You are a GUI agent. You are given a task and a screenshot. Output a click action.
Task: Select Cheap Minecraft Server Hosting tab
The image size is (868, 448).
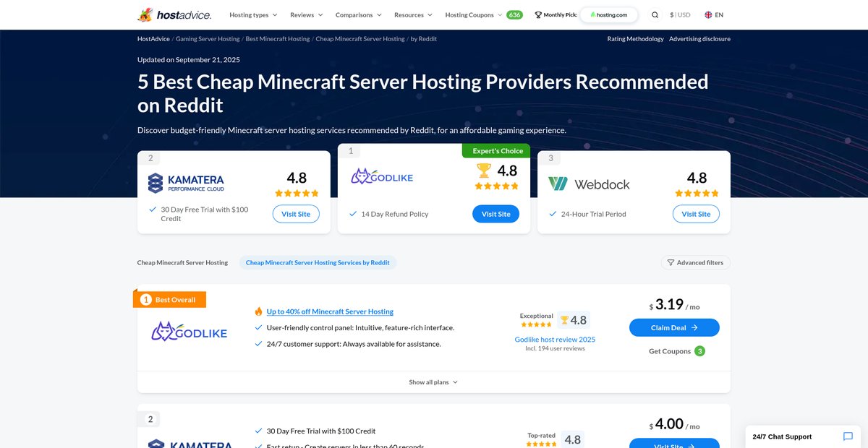tap(182, 263)
